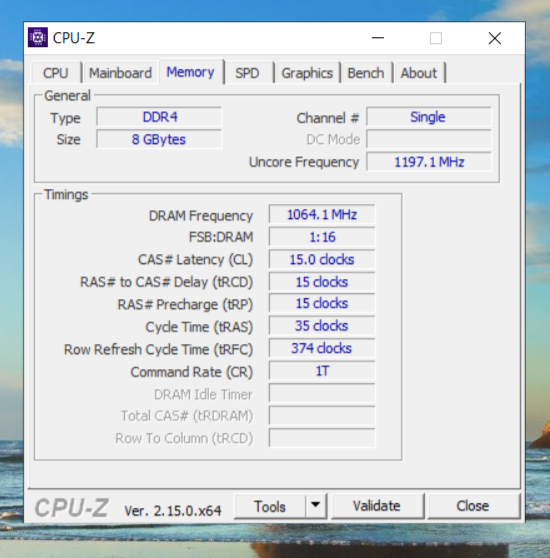Click the 'Ver. 2.15.0.x64' version text
The image size is (550, 558).
pos(173,511)
